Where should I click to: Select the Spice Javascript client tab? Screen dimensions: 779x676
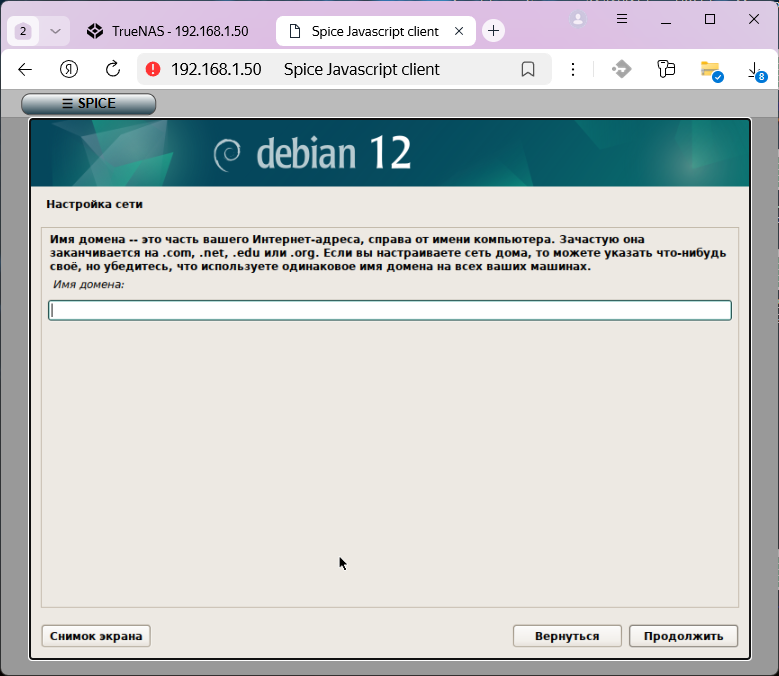[x=375, y=31]
